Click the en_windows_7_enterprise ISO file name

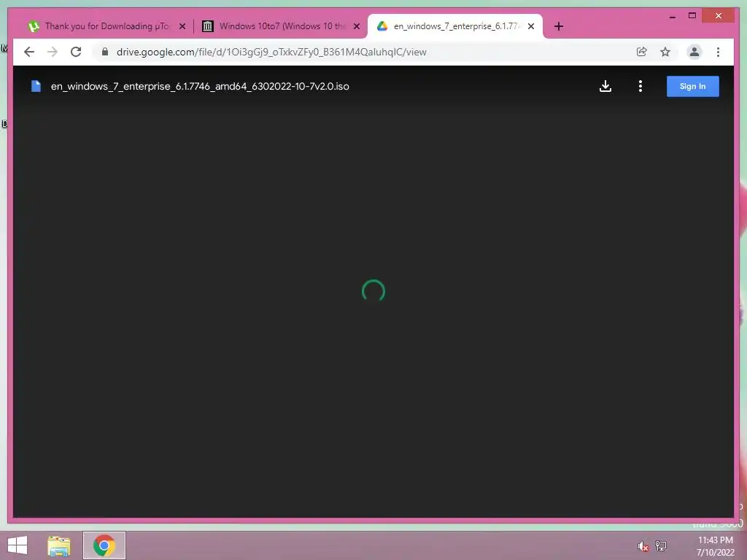[x=200, y=86]
